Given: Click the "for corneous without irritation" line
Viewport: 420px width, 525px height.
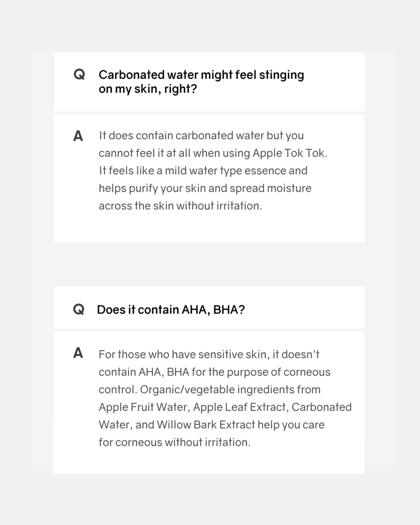Looking at the screenshot, I should 174,442.
